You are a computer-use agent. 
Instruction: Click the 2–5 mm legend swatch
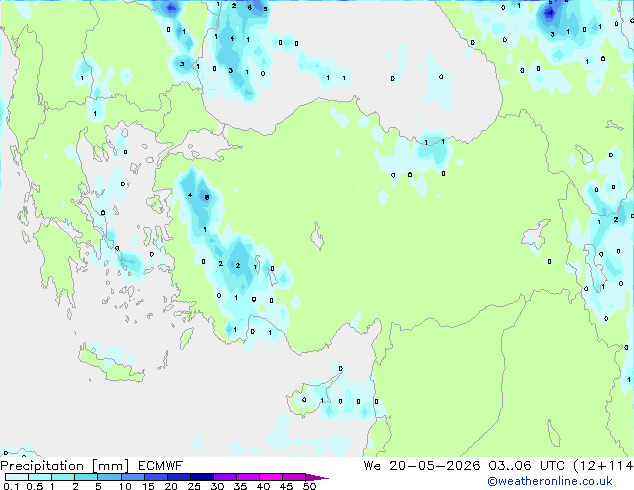[86, 477]
